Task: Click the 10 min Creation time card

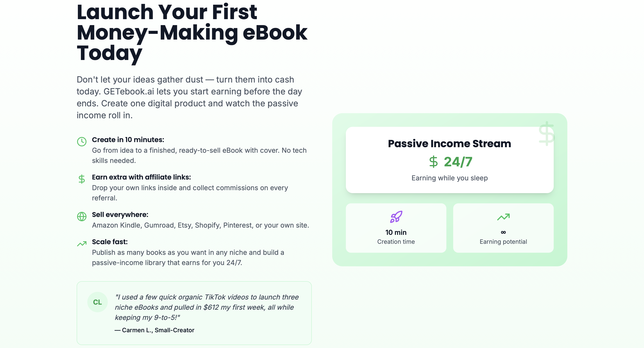Action: coord(396,228)
